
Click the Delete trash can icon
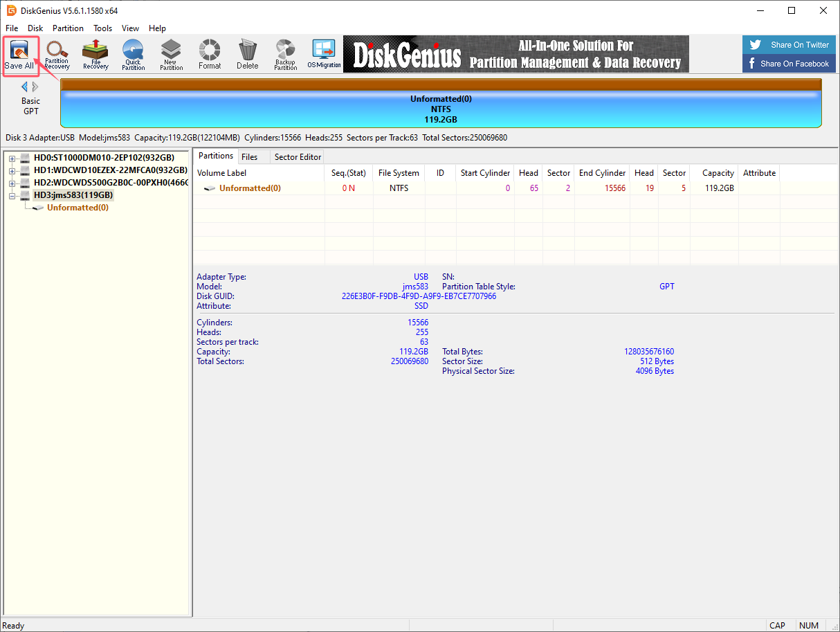point(247,54)
